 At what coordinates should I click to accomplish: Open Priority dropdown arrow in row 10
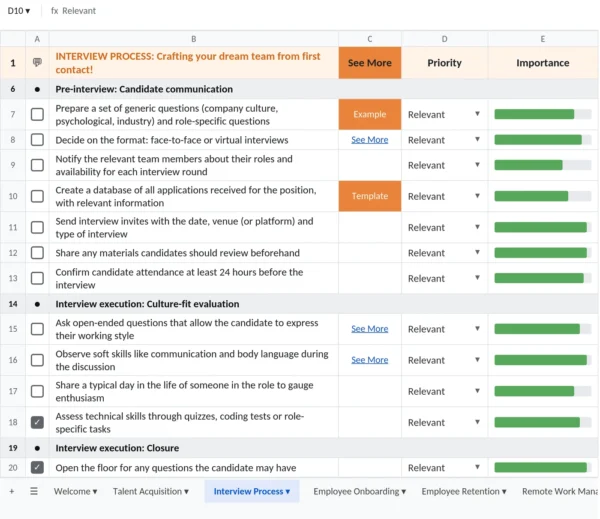477,196
